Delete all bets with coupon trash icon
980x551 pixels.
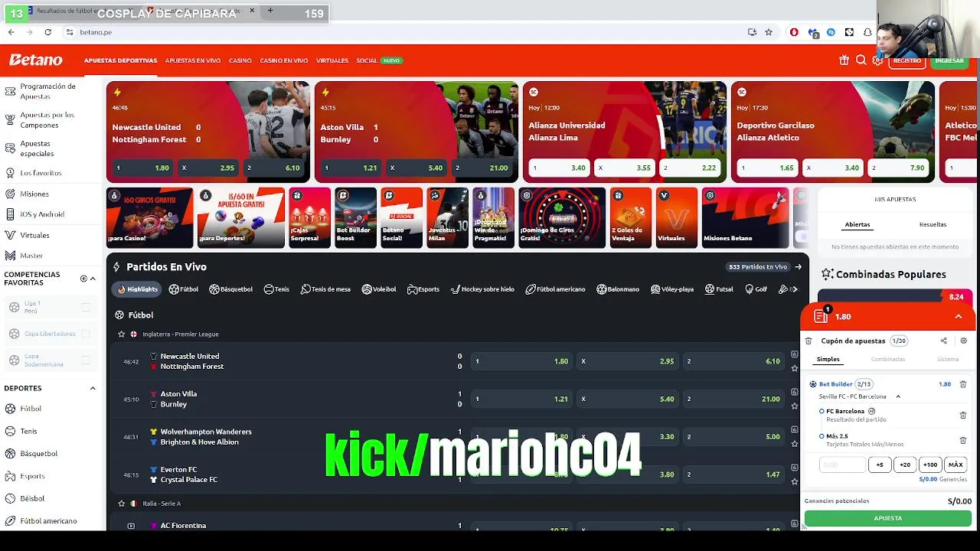coord(808,341)
